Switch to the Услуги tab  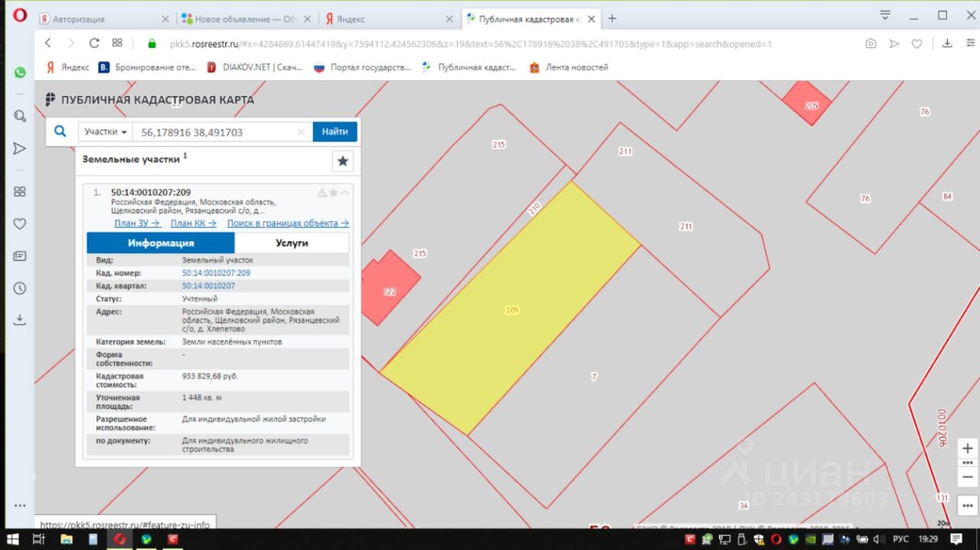(292, 242)
